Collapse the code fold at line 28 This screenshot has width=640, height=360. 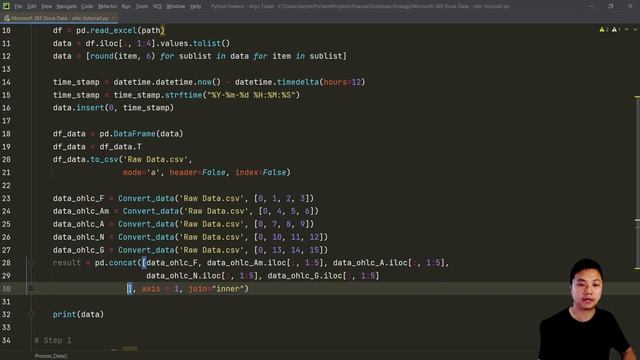(x=31, y=263)
